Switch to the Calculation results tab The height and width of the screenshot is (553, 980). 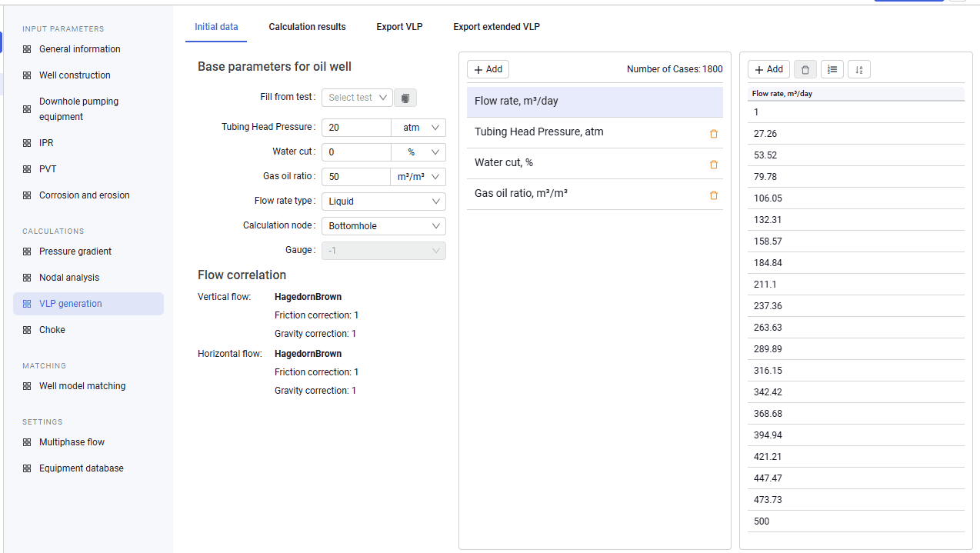307,27
